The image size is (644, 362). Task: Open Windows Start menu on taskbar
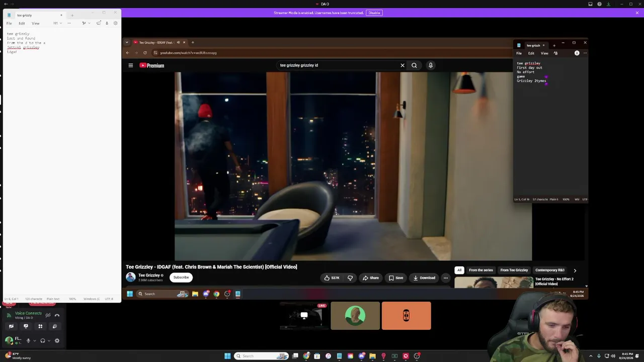coord(227,356)
